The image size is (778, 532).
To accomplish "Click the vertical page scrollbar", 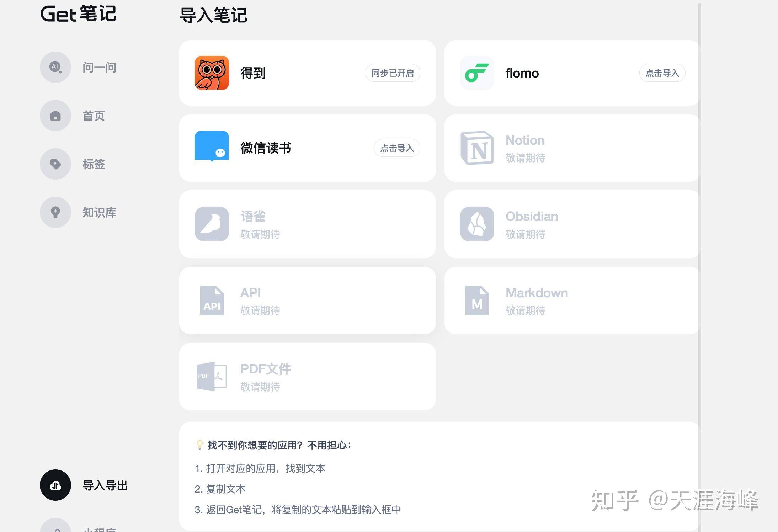I will [699, 267].
